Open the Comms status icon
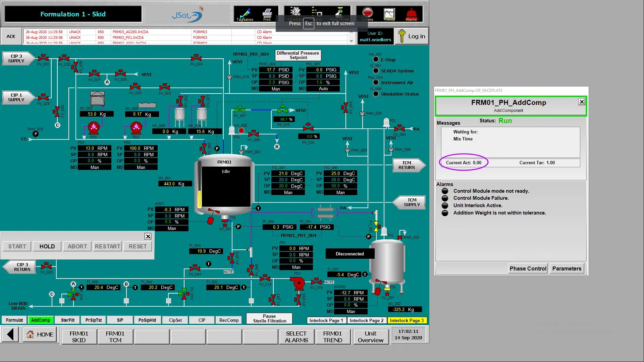The image size is (644, 362). tap(368, 14)
